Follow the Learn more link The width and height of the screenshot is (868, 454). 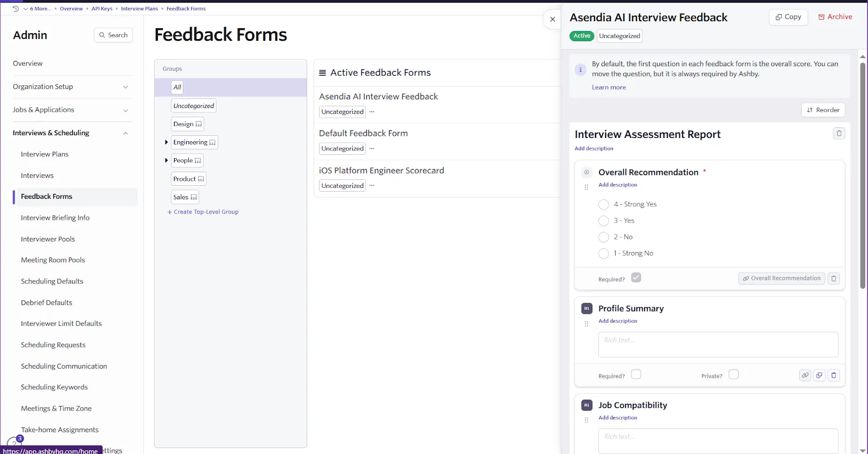pyautogui.click(x=609, y=87)
